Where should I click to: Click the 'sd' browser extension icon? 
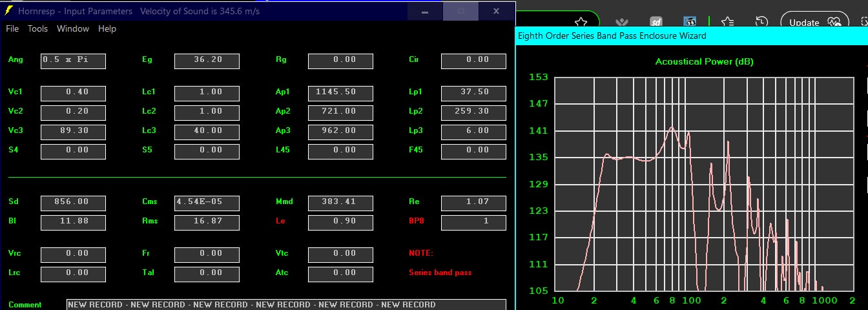click(656, 22)
